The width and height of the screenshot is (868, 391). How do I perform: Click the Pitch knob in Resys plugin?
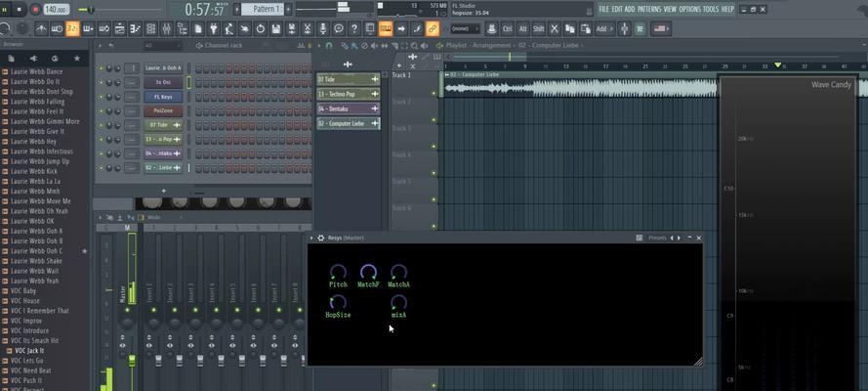[x=338, y=272]
